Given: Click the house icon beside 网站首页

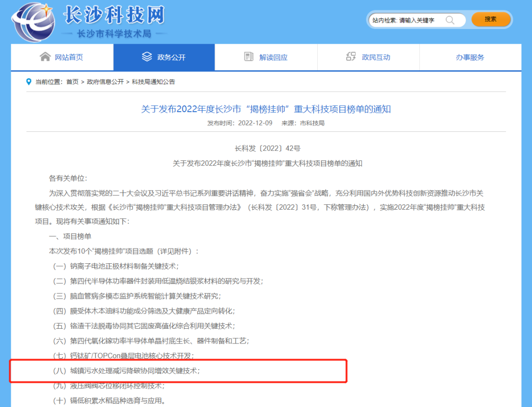Looking at the screenshot, I should point(45,57).
